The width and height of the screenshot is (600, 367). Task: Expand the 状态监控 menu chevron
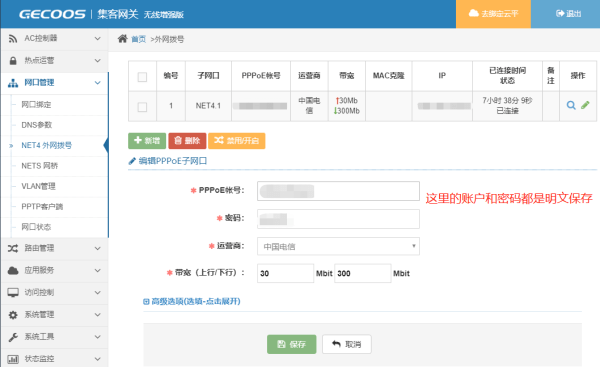point(98,359)
